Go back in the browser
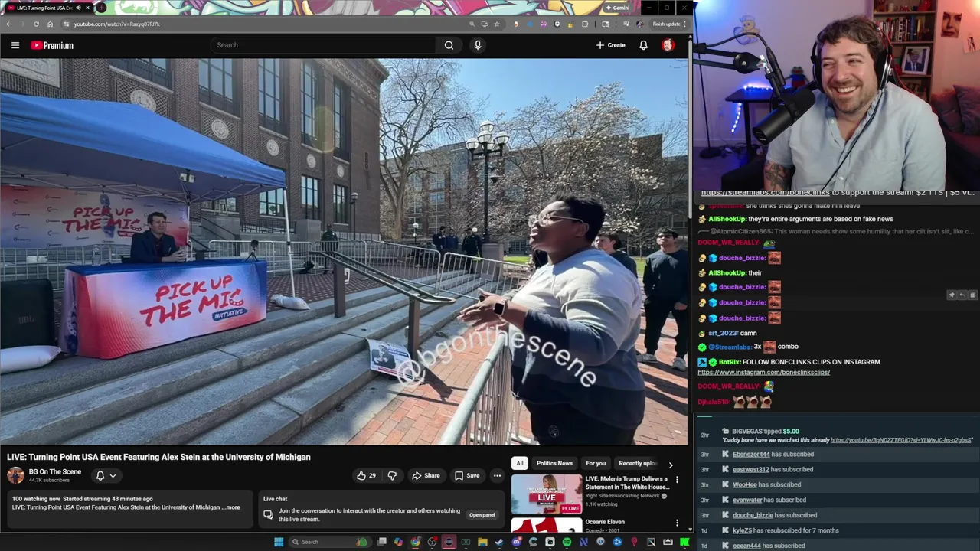 point(8,24)
